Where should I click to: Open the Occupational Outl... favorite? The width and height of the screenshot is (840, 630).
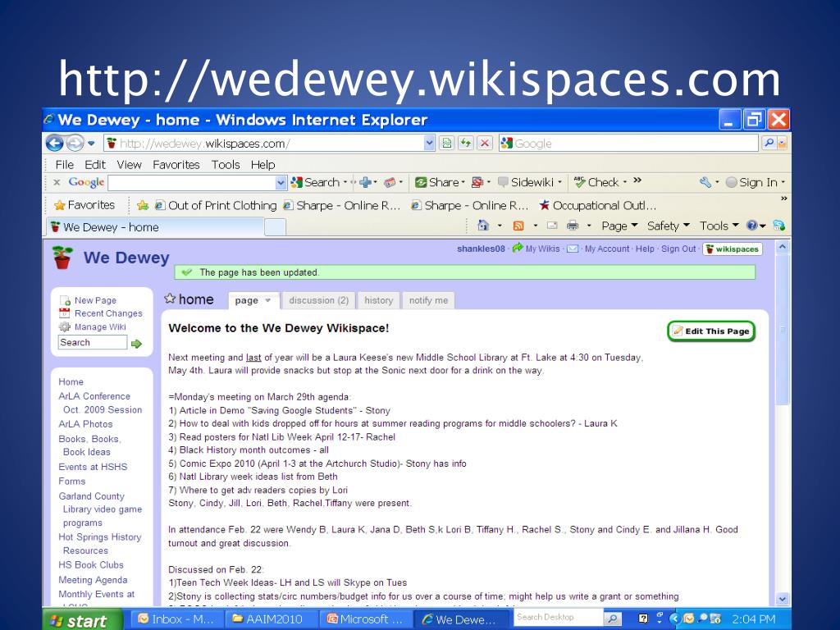(x=597, y=205)
